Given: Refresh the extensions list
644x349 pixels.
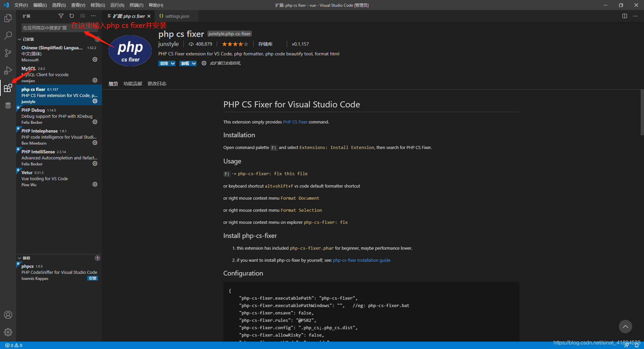Looking at the screenshot, I should tap(72, 16).
